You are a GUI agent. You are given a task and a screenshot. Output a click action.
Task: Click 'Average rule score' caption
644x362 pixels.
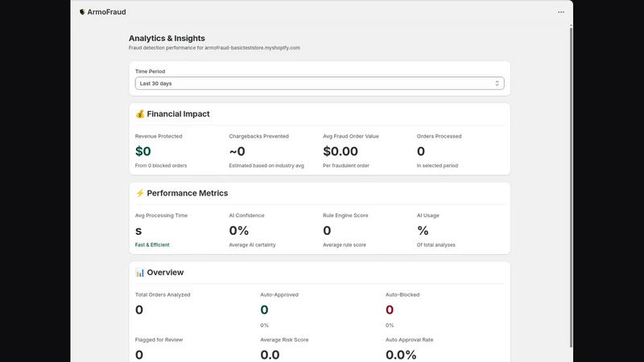tap(345, 245)
